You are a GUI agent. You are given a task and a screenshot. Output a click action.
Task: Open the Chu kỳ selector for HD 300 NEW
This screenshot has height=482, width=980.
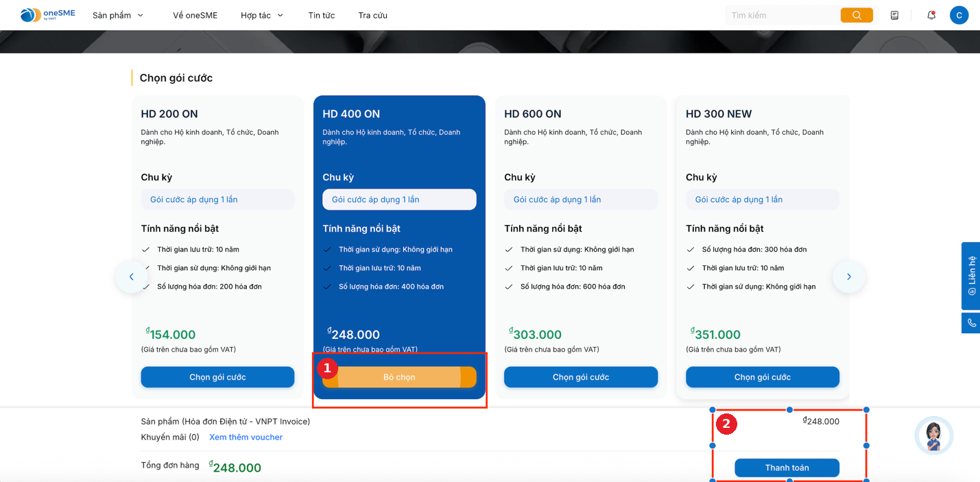point(763,200)
